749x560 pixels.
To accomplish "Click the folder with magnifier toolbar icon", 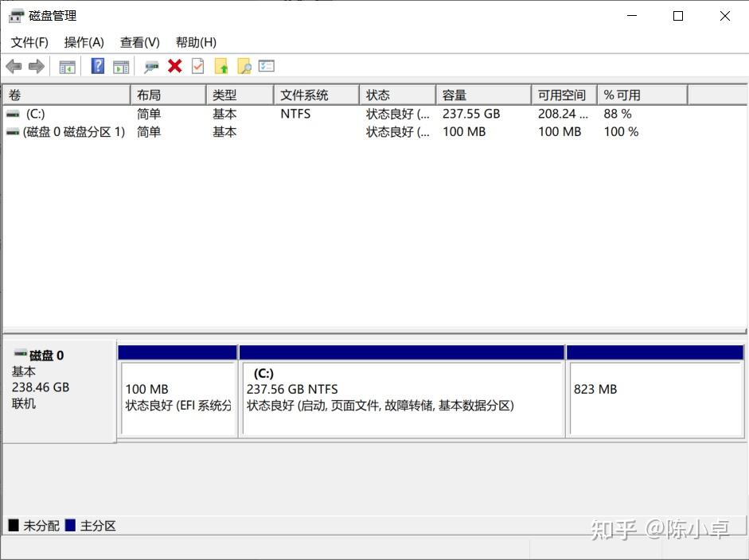I will (244, 66).
